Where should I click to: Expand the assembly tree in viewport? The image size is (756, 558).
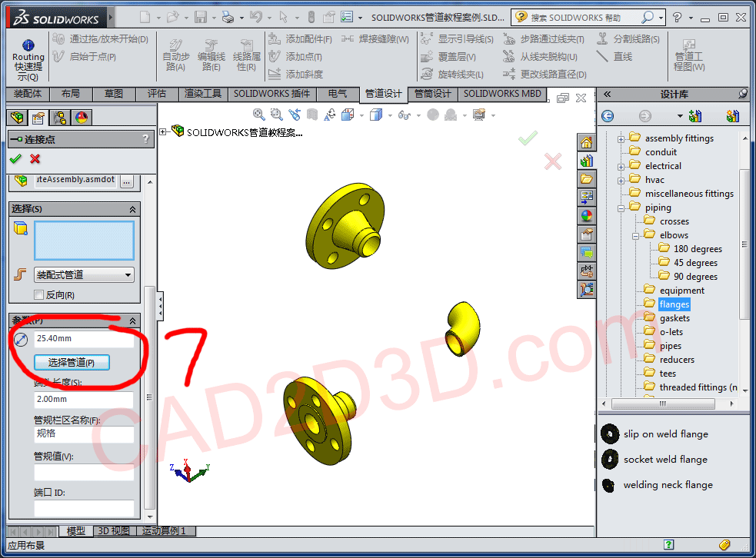[x=163, y=131]
